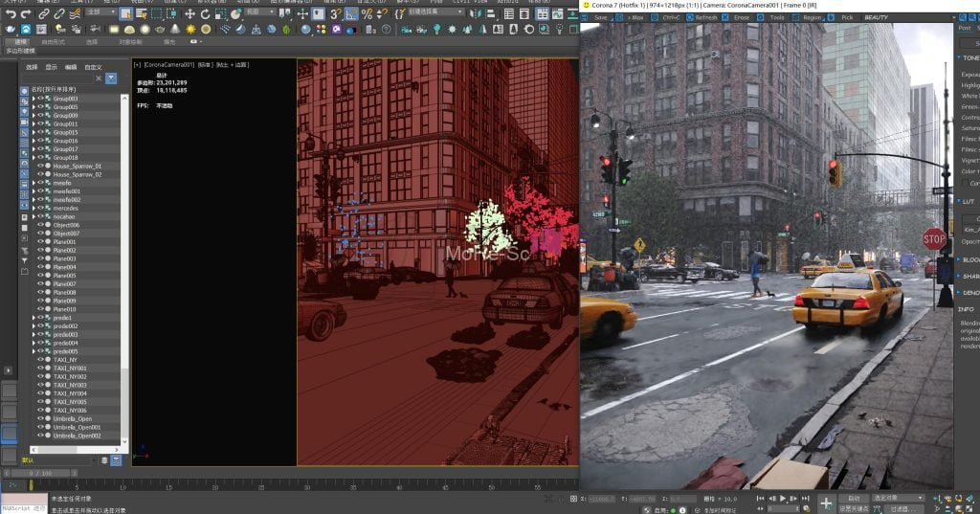Hide the TAXI_NY object via eye icon

[x=40, y=360]
